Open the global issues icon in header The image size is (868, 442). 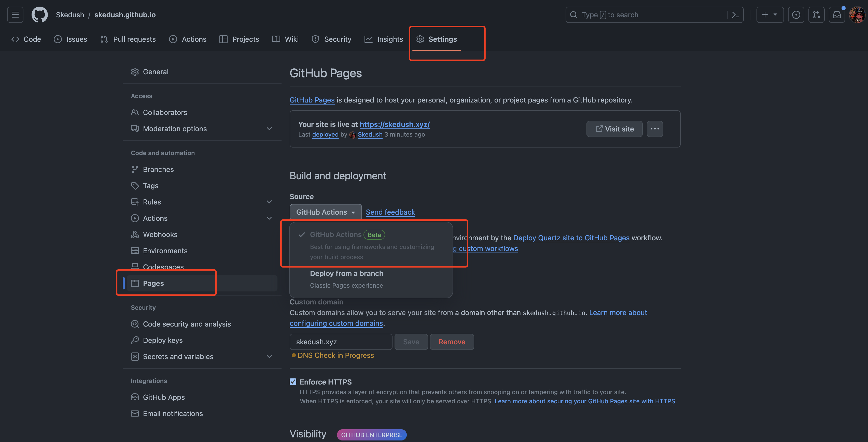tap(796, 15)
